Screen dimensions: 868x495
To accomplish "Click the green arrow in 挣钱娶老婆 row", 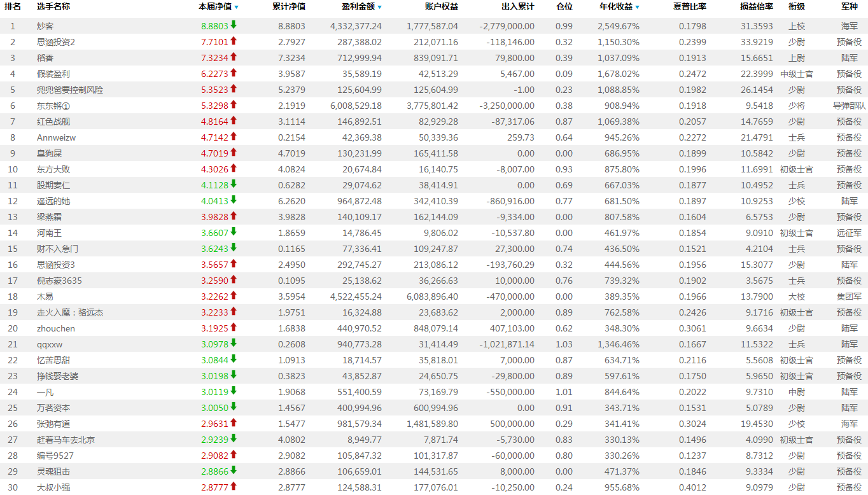I will (234, 375).
